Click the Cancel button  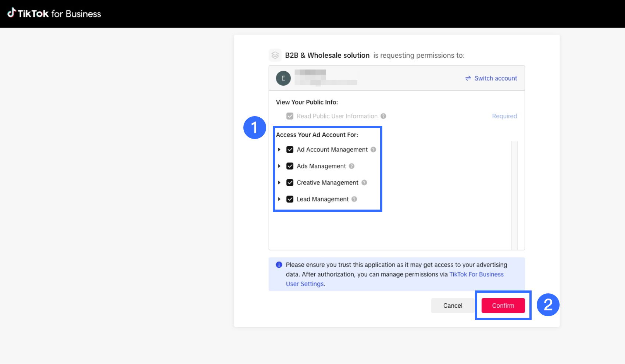453,306
